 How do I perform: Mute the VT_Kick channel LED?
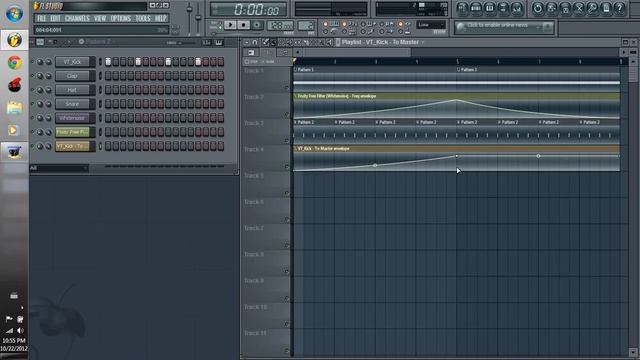(33, 62)
